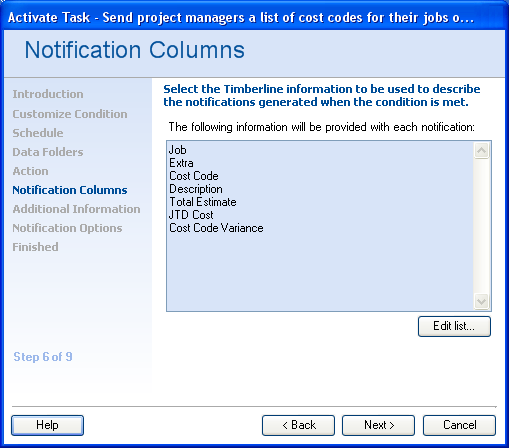
Task: Select the Description list item
Action: [196, 189]
